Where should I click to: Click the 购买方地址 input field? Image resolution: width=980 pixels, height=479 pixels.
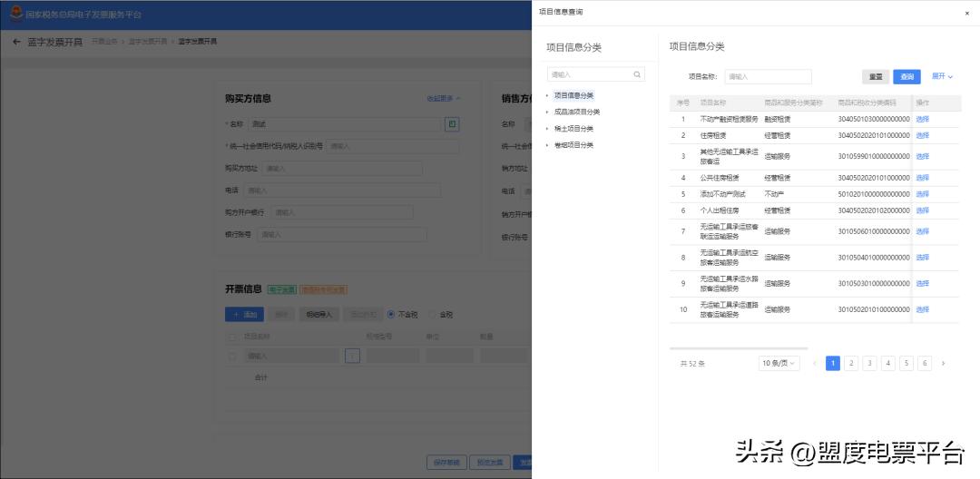coord(342,169)
